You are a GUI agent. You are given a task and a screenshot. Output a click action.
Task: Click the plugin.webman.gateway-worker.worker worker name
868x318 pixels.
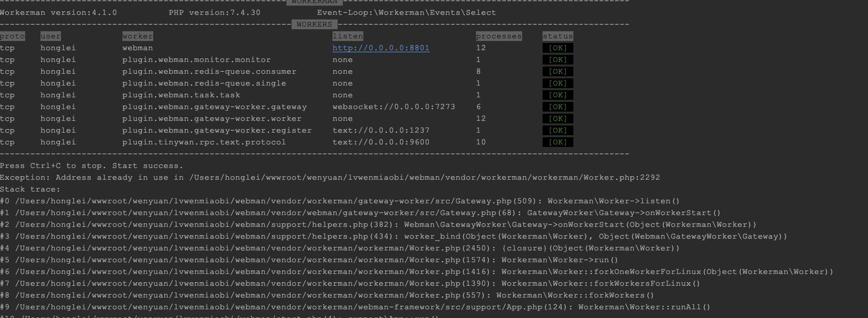[212, 119]
